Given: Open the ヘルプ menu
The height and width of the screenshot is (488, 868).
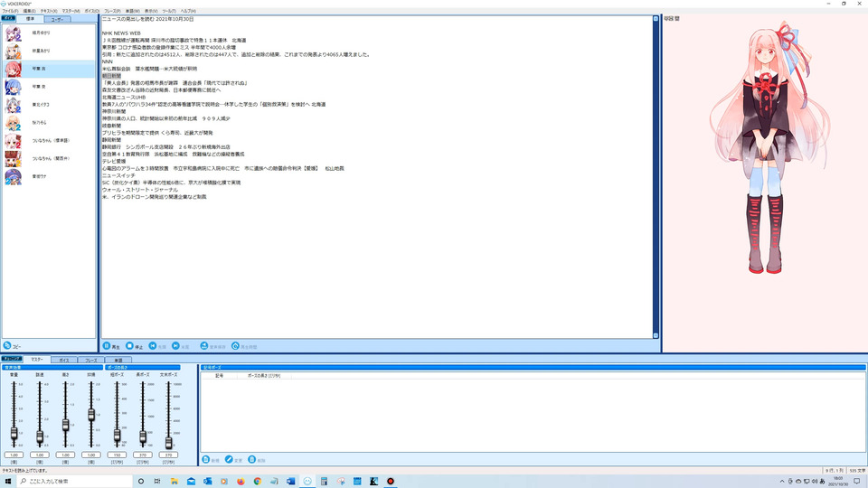Looking at the screenshot, I should pyautogui.click(x=188, y=11).
